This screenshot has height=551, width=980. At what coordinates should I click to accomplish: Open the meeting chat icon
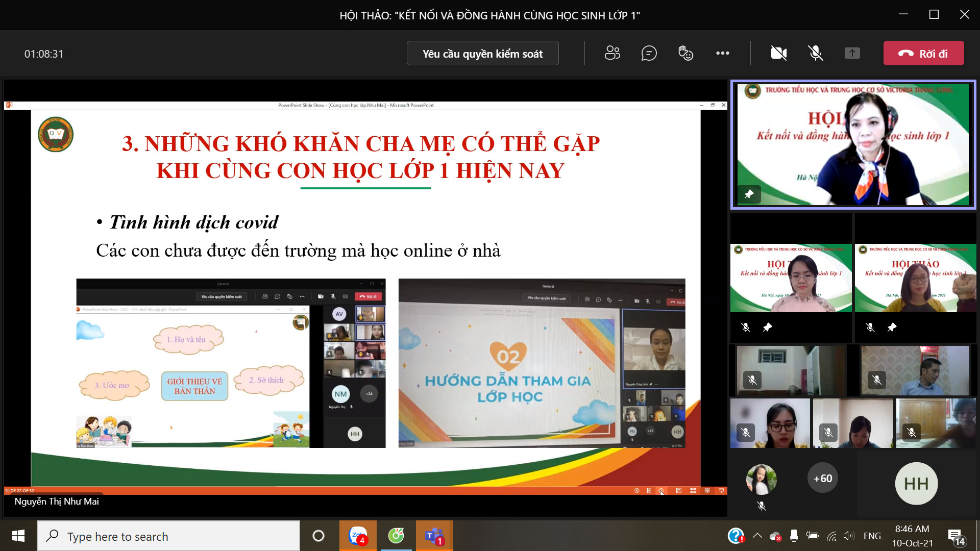[649, 53]
